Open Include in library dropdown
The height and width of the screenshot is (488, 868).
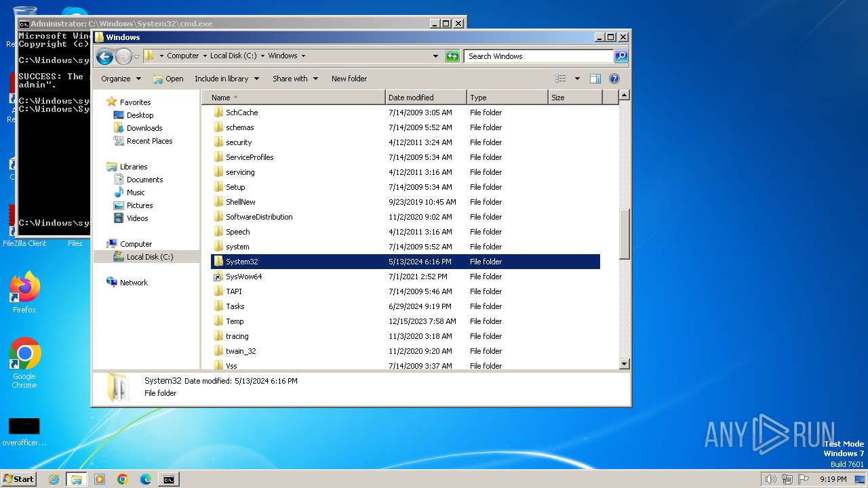227,79
